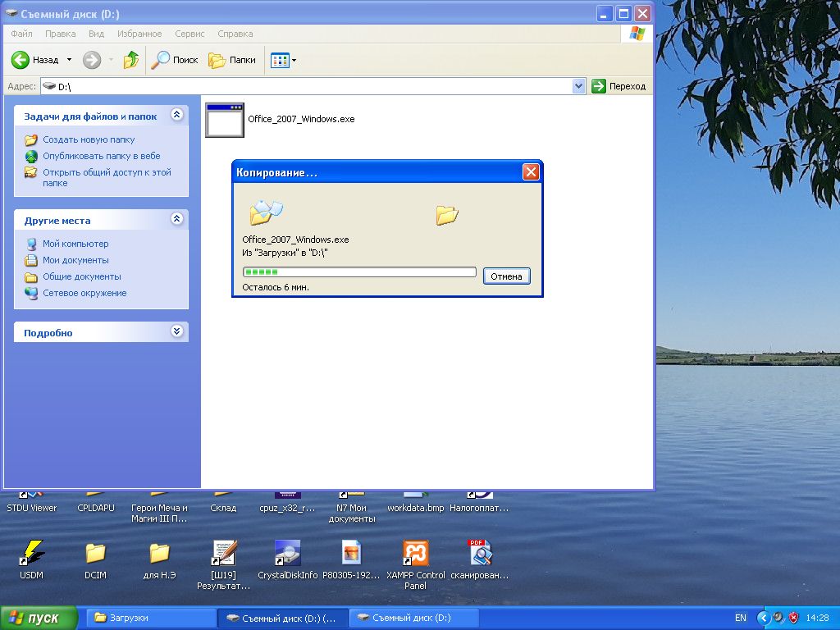The image size is (840, 630).
Task: Click the security tray icon next to the arrow
Action: tap(778, 618)
